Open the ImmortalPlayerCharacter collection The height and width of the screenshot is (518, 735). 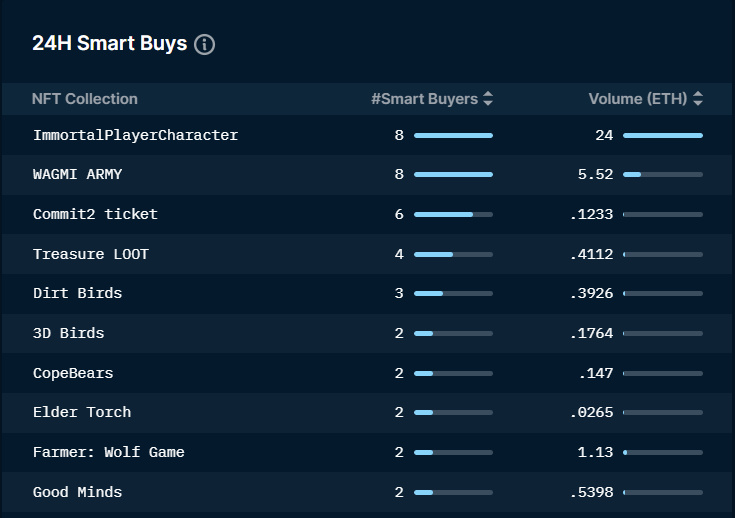135,135
